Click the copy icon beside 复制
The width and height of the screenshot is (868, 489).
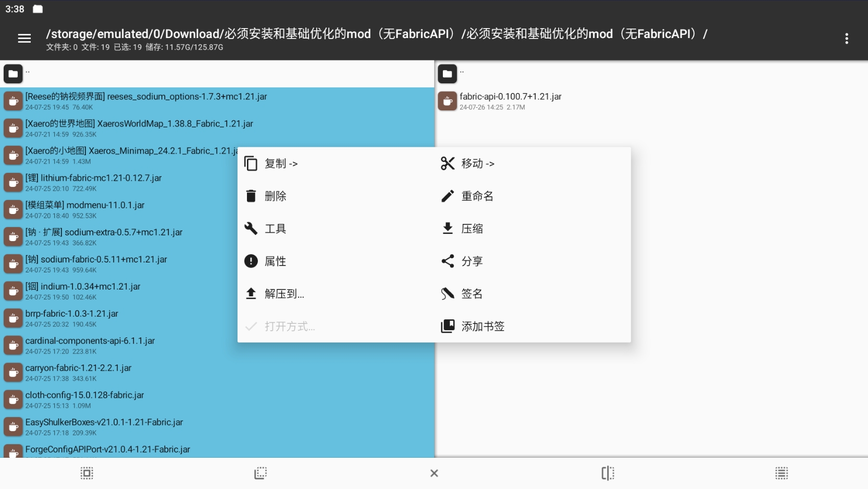[x=251, y=164]
